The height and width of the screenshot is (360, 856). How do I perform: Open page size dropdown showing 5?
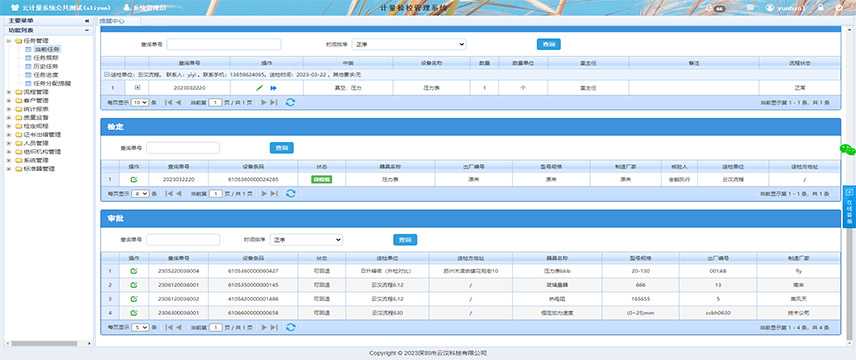coord(140,327)
